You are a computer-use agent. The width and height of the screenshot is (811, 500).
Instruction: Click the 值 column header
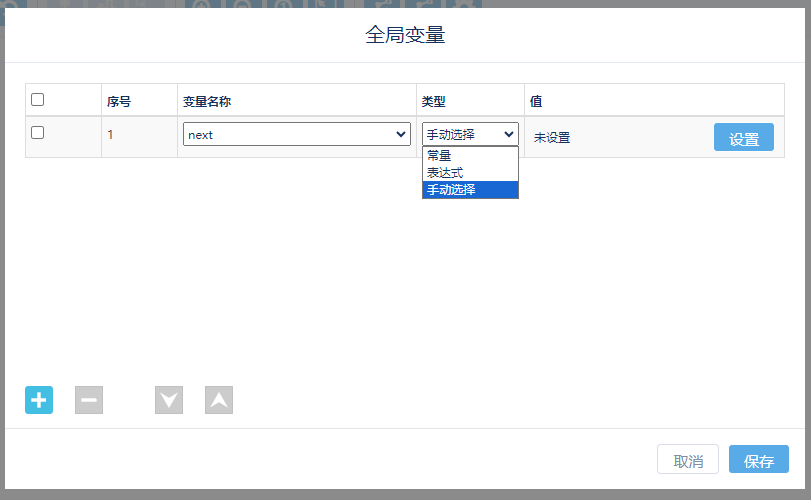(536, 101)
